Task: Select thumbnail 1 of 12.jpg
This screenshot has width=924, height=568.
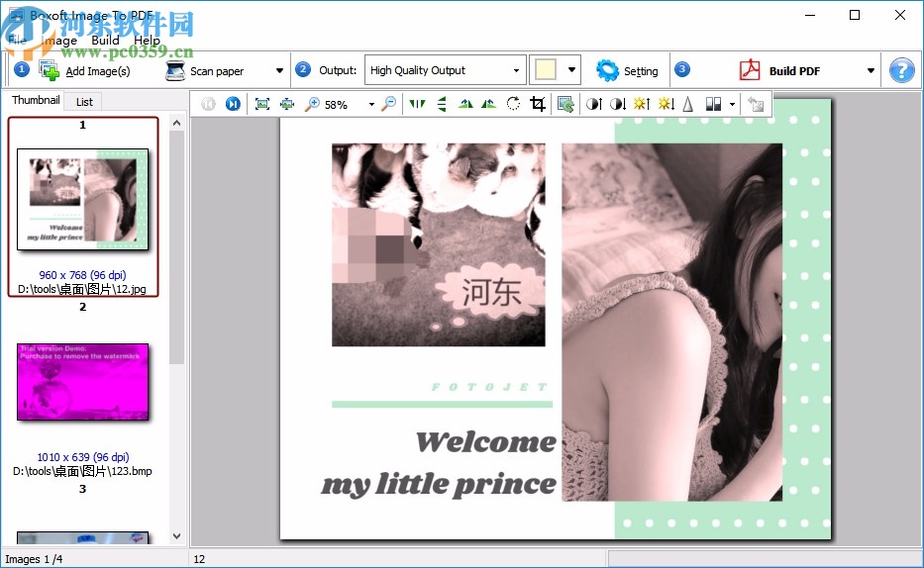Action: point(82,199)
